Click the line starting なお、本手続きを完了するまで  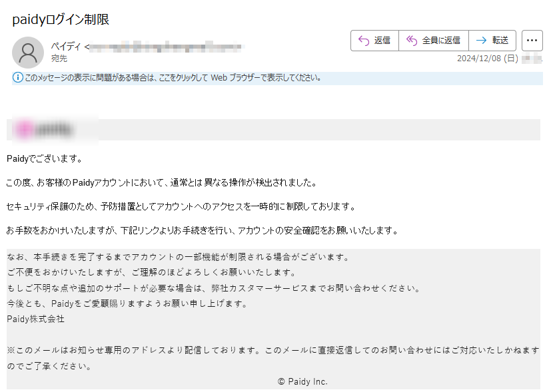coord(178,258)
